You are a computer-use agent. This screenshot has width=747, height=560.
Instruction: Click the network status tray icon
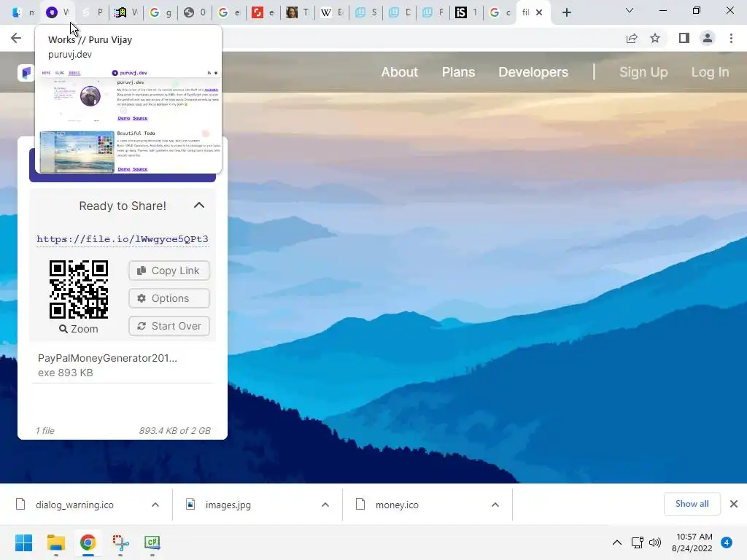coord(637,542)
